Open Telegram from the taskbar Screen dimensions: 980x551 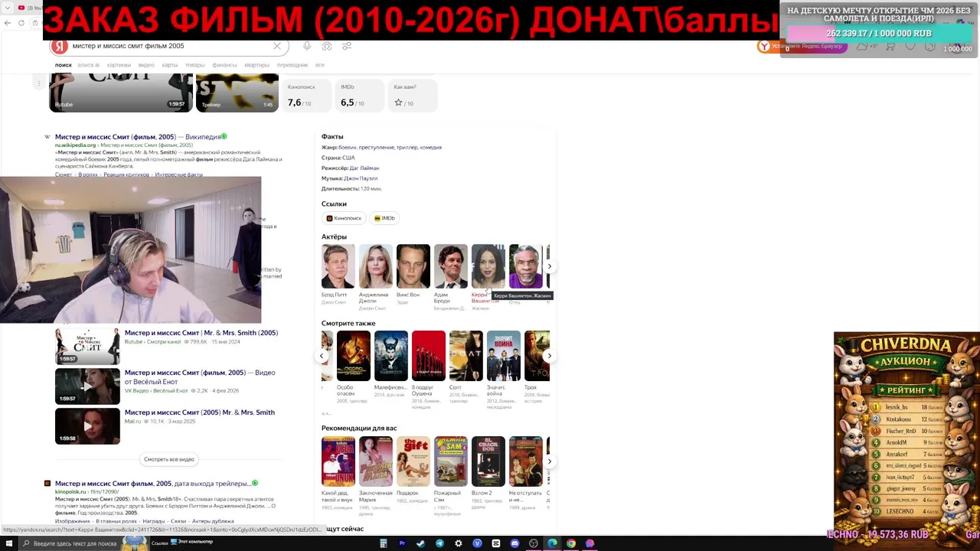click(x=439, y=543)
